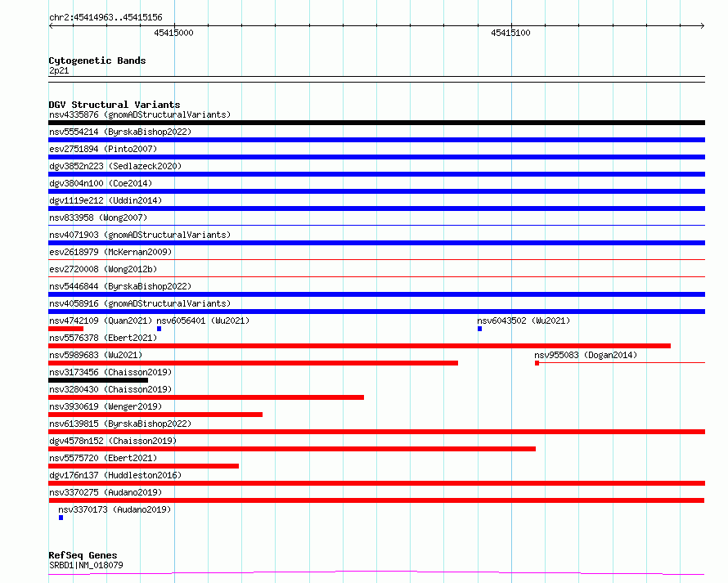
Task: Select nsv3370173 (Audano2019) variant label
Action: click(115, 509)
